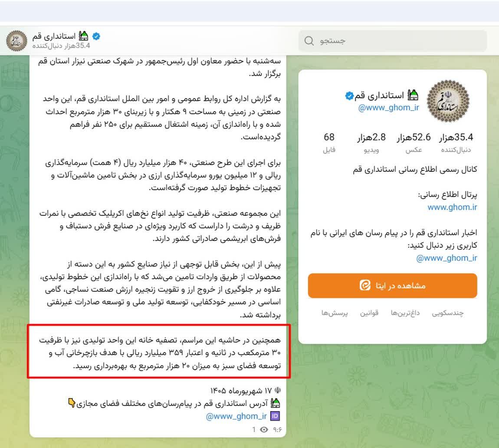This screenshot has width=499, height=448.
Task: Select the 2.8هزار ویدیو stat
Action: [371, 143]
